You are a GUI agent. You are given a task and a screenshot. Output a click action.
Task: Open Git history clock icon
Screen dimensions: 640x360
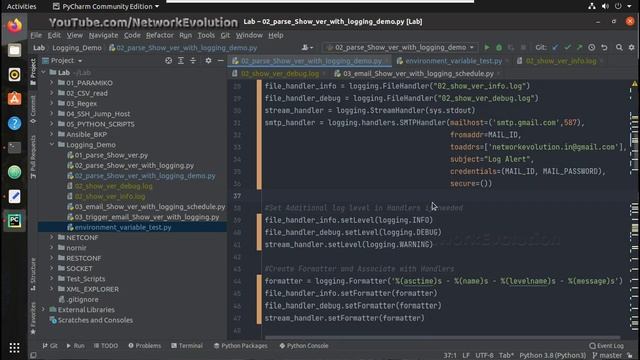(591, 47)
